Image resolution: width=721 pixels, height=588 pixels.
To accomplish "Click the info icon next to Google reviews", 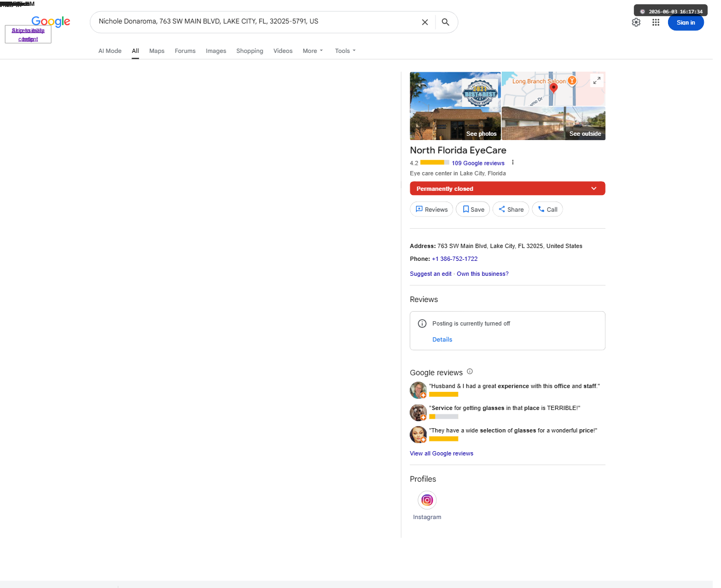I will (x=470, y=372).
